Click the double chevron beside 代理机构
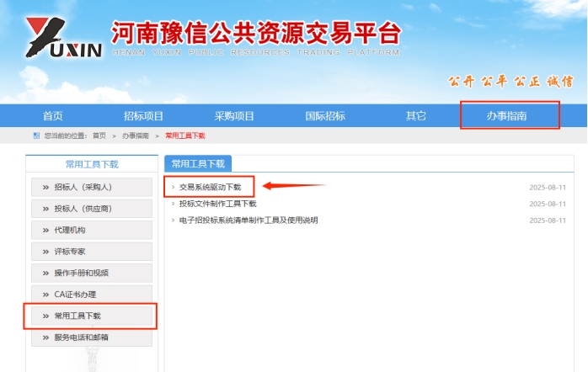588x372 pixels. 44,230
